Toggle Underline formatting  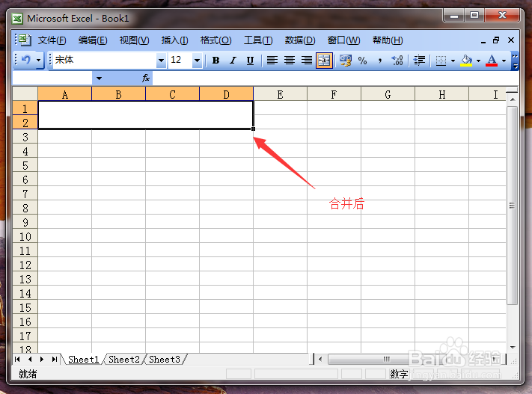click(250, 61)
